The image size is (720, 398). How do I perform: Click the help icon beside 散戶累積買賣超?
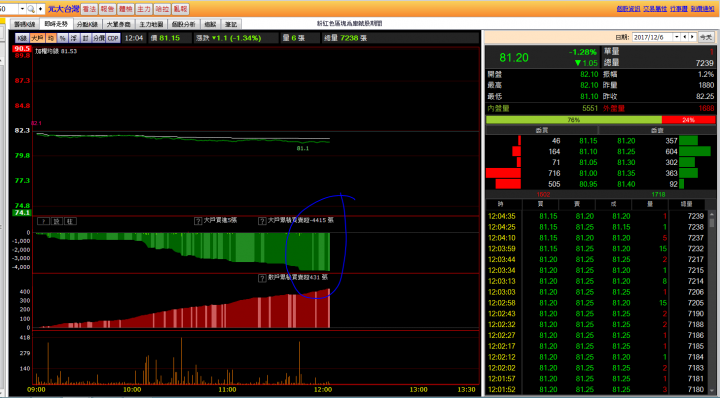click(262, 278)
